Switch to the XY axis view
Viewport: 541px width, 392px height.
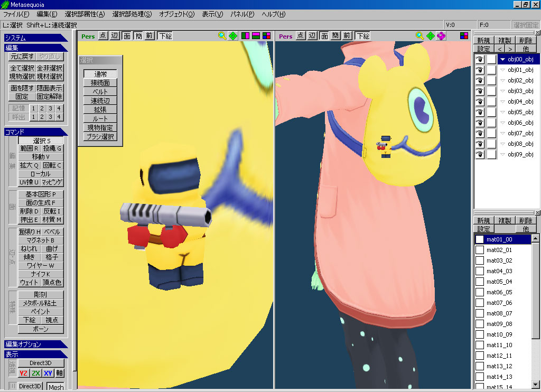(x=48, y=373)
